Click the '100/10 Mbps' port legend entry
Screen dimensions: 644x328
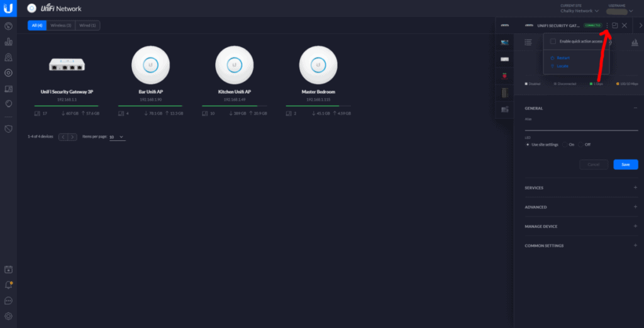627,84
